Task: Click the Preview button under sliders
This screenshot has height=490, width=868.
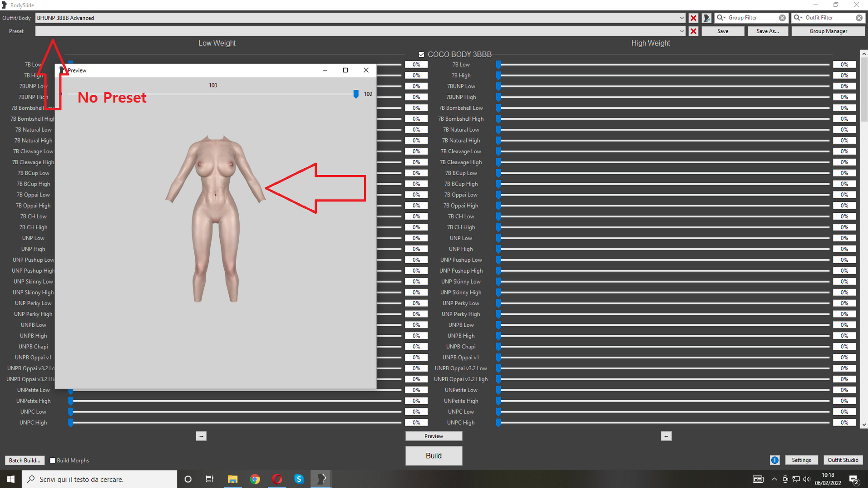Action: click(x=434, y=436)
